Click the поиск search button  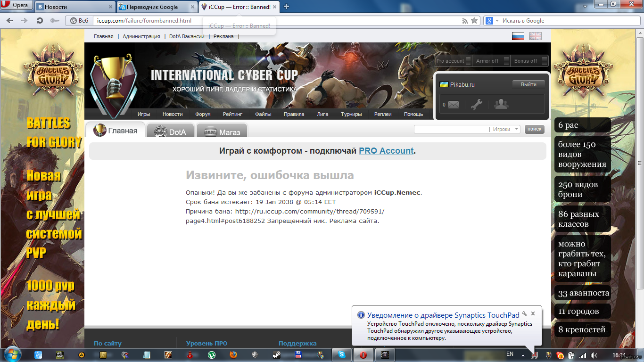[535, 129]
